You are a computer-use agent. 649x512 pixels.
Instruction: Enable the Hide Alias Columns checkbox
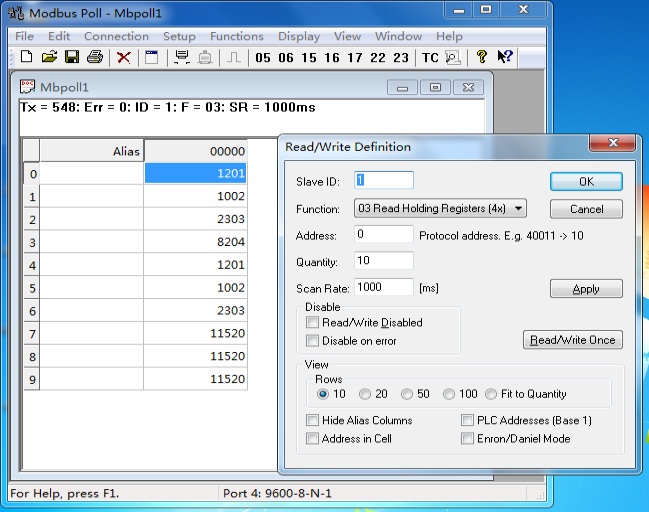pos(312,420)
